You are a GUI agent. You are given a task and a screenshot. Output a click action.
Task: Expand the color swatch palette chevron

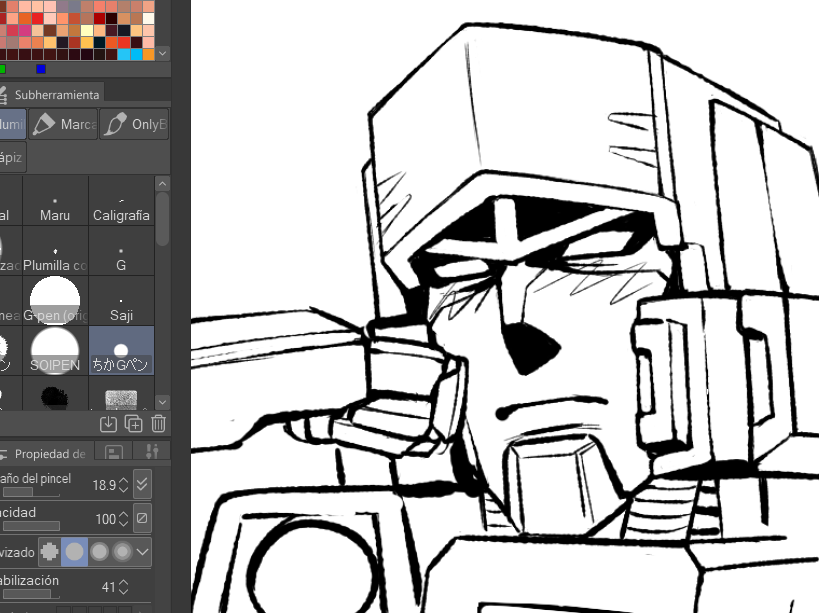pos(162,53)
